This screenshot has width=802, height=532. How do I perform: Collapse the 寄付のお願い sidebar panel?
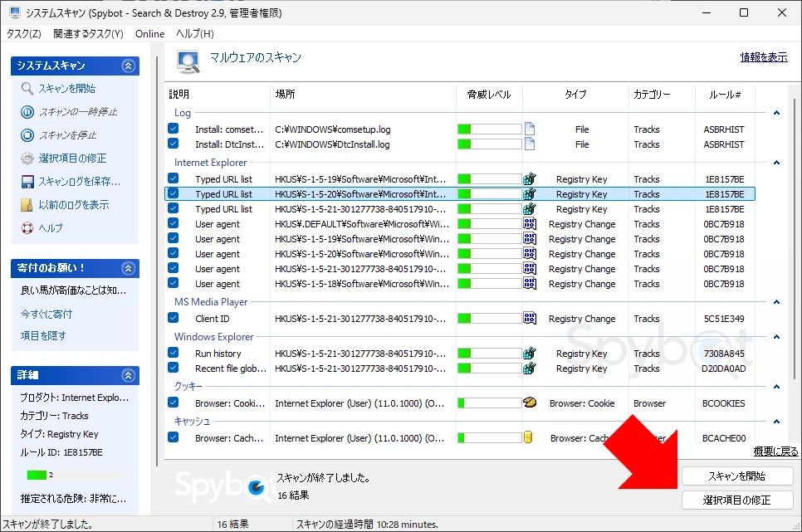coord(129,268)
